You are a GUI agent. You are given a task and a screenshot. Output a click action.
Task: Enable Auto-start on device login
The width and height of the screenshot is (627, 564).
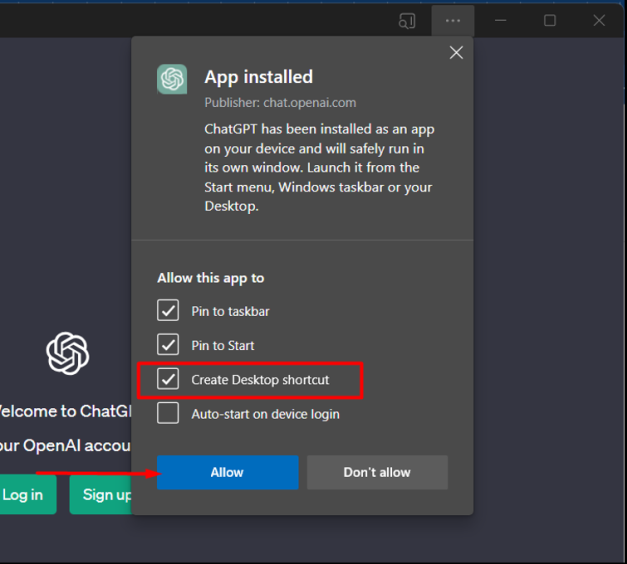169,414
